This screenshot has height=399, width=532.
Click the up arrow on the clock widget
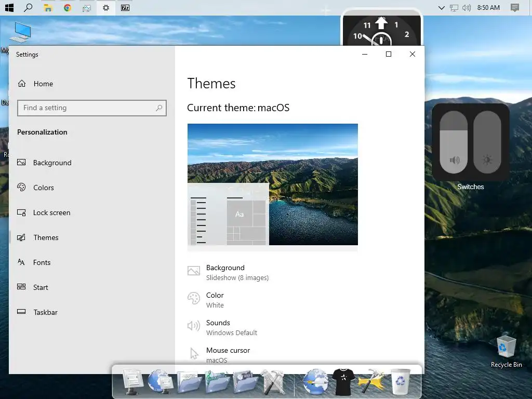381,23
